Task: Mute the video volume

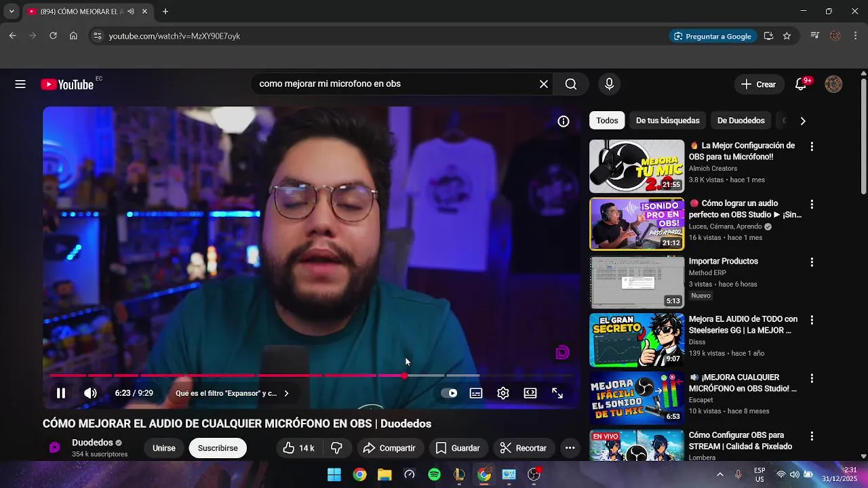Action: 90,393
